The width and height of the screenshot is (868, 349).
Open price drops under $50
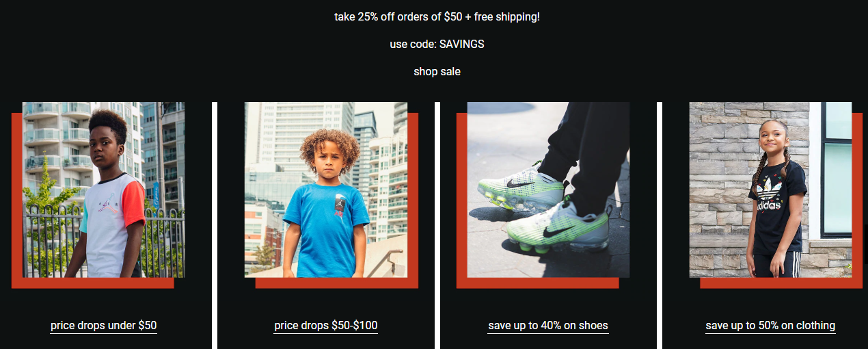(104, 326)
